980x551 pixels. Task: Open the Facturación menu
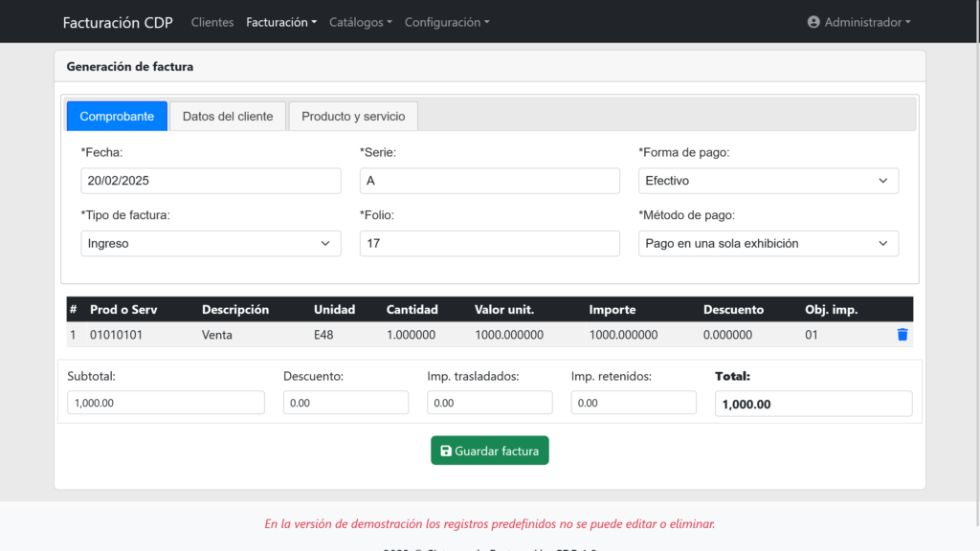point(281,22)
